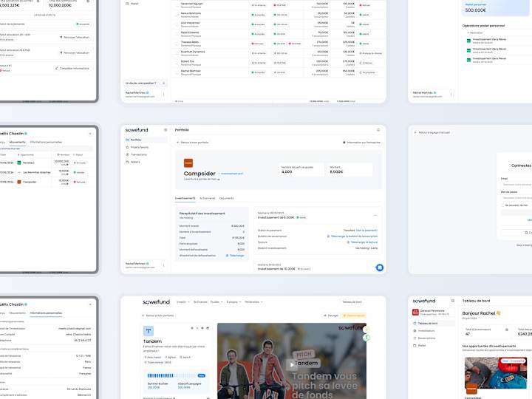Switch to the Actionnariat tab

pos(208,198)
